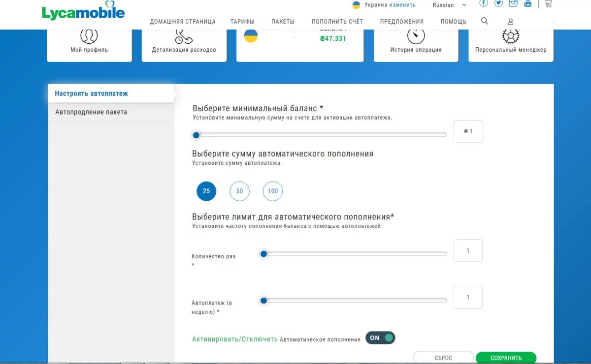Viewport: 591px width, 364px height.
Task: Click the search magnifier icon
Action: coord(485,21)
